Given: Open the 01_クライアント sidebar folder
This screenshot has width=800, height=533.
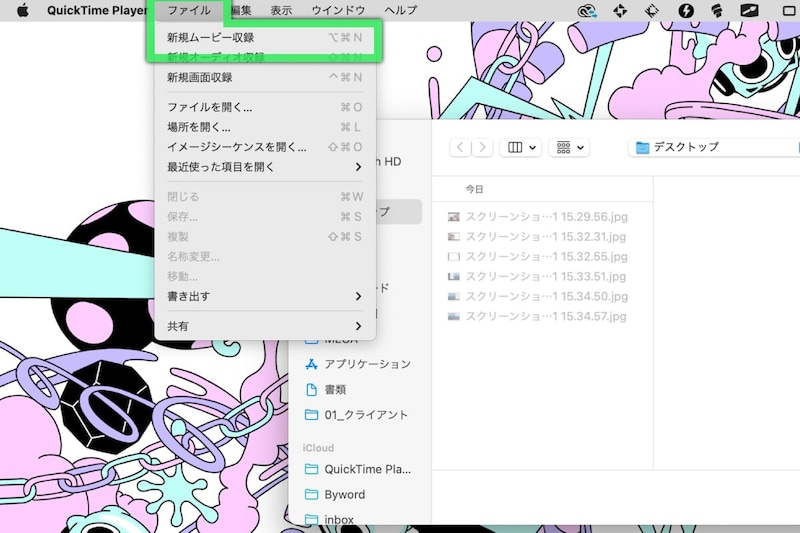Looking at the screenshot, I should 358,415.
